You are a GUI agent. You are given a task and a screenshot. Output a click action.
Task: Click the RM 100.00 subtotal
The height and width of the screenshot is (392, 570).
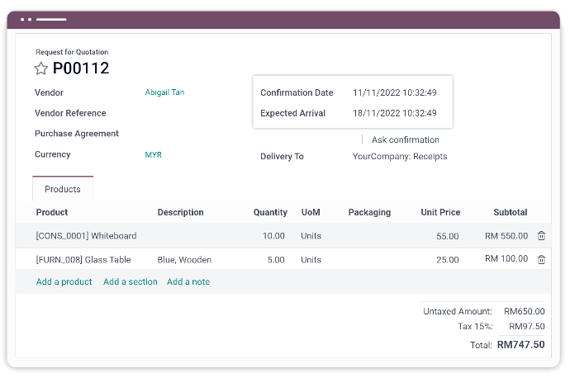point(506,258)
